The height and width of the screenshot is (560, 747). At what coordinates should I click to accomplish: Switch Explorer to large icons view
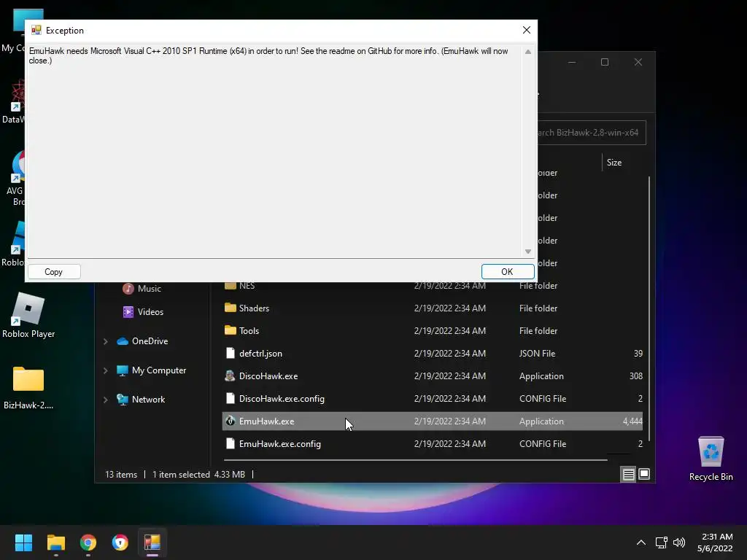[x=644, y=474]
